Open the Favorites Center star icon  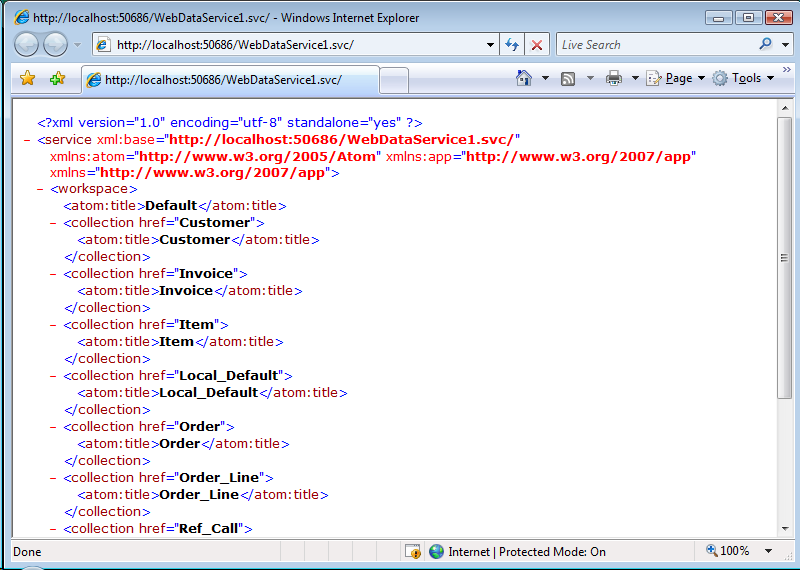28,78
